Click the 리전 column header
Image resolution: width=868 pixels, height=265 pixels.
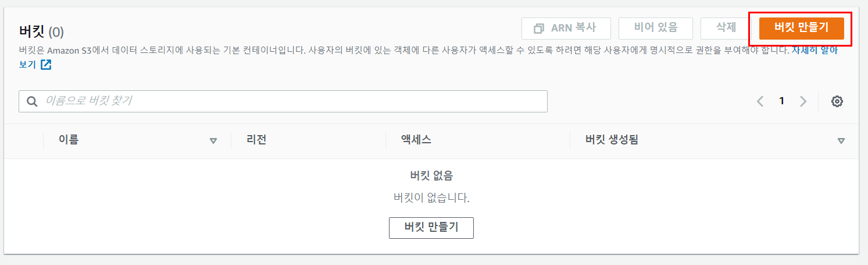point(256,140)
